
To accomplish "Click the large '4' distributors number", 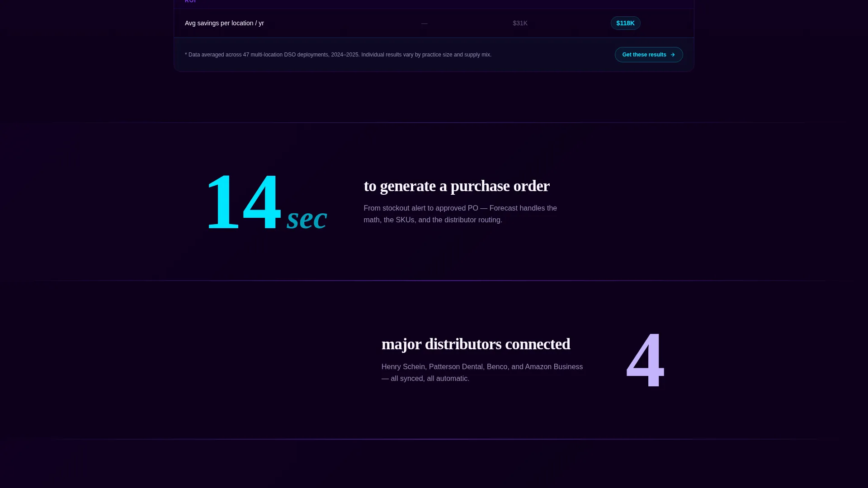I will click(x=645, y=360).
